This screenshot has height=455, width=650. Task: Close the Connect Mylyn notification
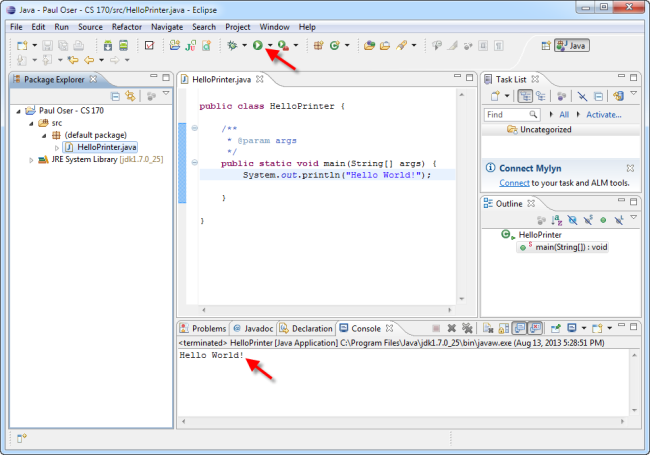coord(630,168)
